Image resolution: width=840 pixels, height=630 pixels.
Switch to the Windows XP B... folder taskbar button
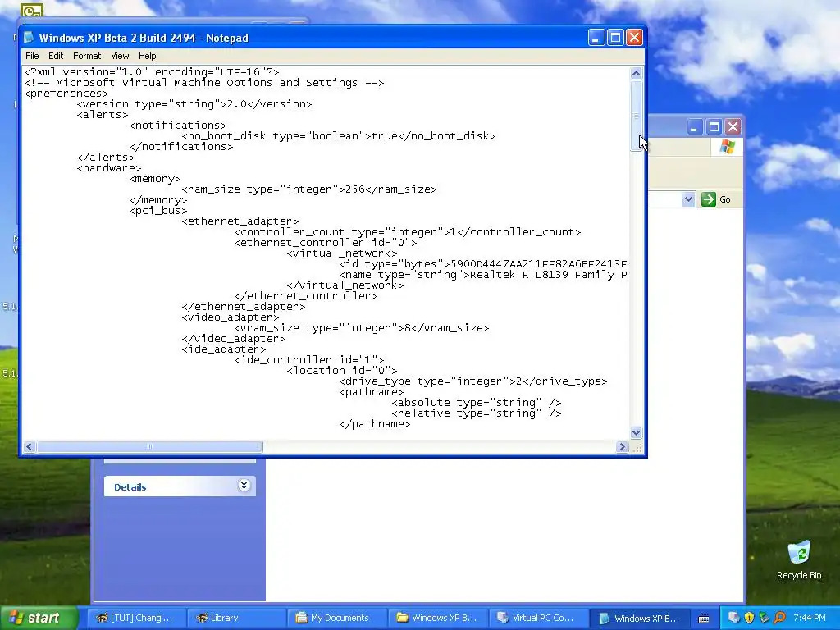(437, 618)
